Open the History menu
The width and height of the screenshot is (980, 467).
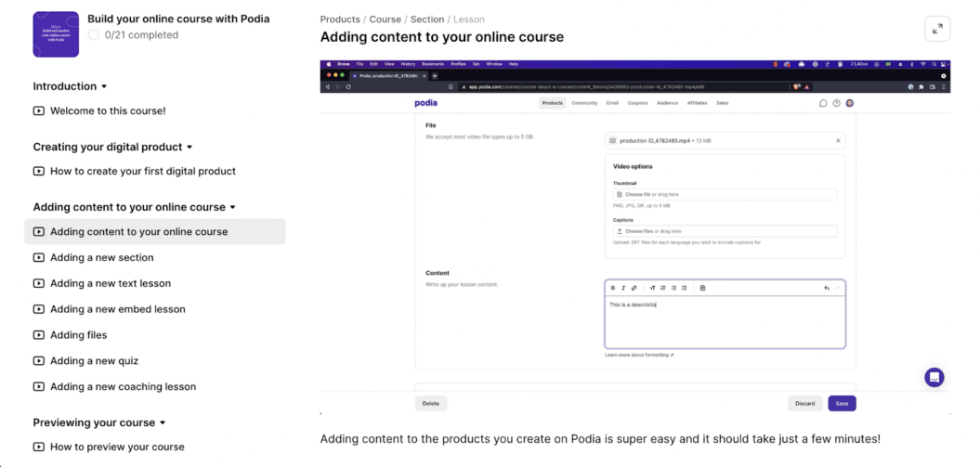pos(408,64)
